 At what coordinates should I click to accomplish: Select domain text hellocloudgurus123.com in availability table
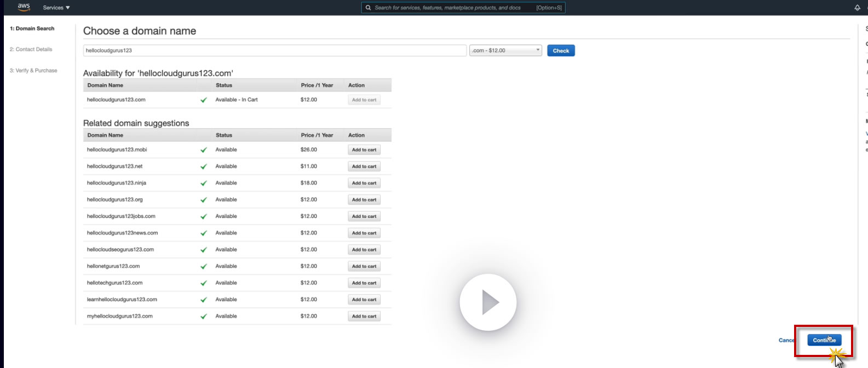[x=116, y=100]
